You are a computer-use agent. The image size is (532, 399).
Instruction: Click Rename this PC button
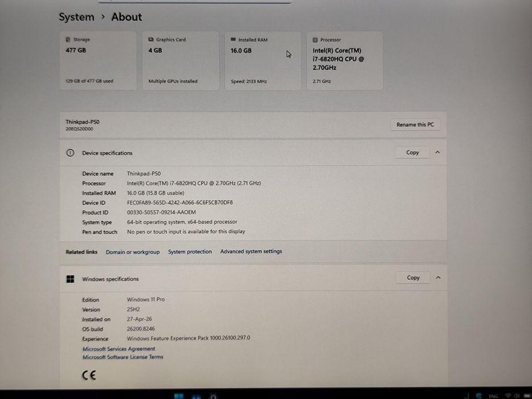pos(415,124)
